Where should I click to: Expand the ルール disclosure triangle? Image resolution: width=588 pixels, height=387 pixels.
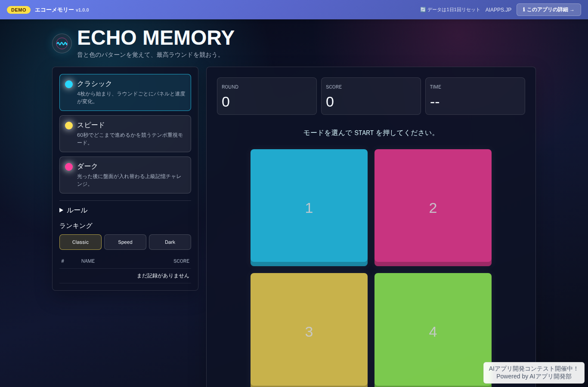(x=62, y=210)
